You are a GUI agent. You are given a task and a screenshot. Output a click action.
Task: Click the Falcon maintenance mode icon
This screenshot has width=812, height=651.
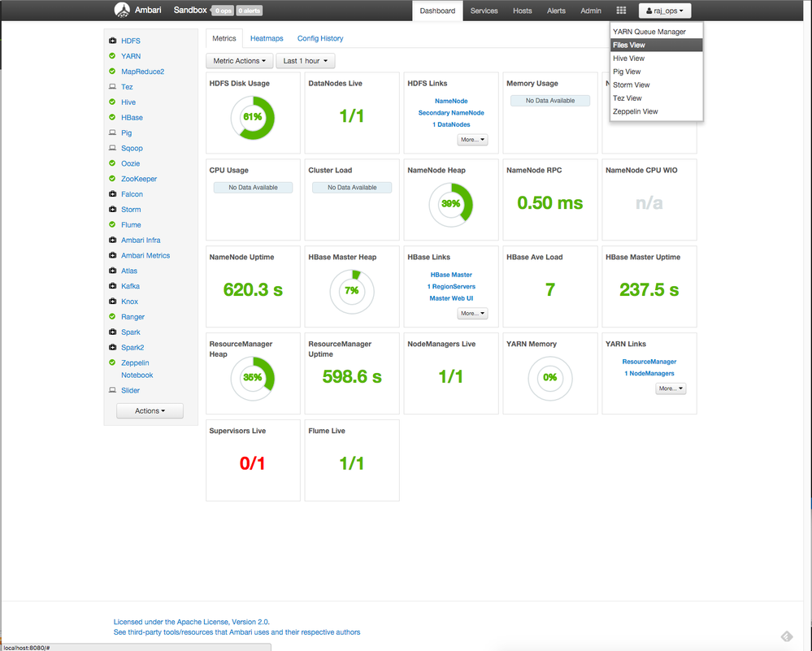pos(112,193)
